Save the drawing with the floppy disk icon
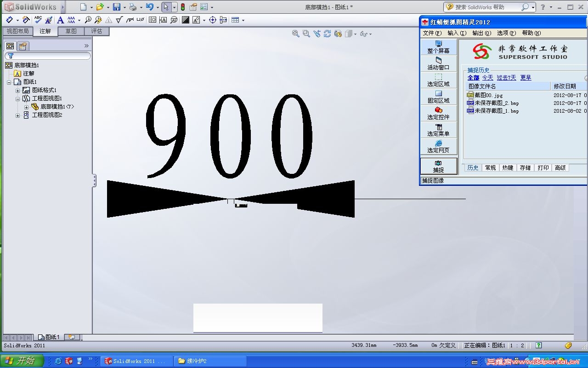 [117, 7]
